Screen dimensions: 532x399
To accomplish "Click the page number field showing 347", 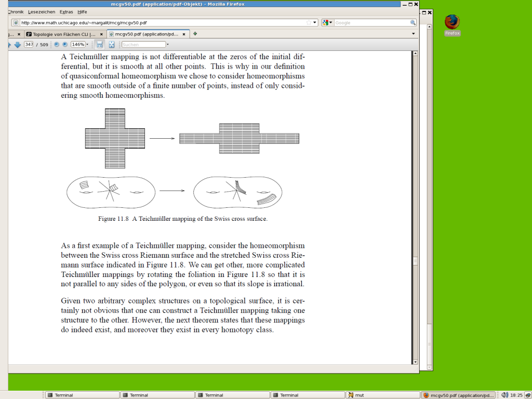I will 29,45.
